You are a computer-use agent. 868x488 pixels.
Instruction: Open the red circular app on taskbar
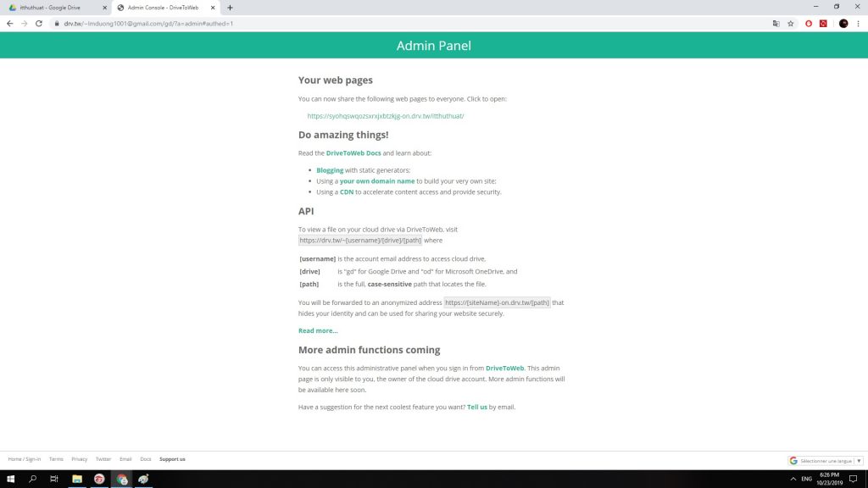(99, 479)
